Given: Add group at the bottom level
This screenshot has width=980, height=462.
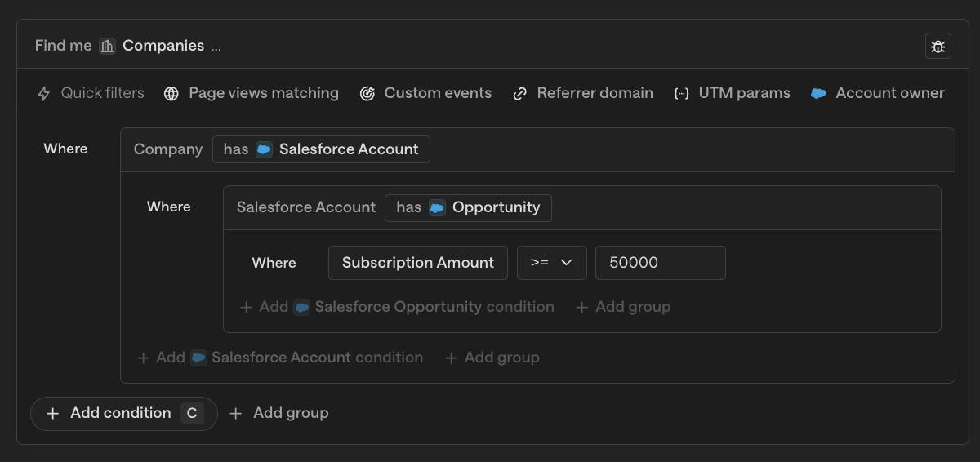Looking at the screenshot, I should tap(278, 413).
